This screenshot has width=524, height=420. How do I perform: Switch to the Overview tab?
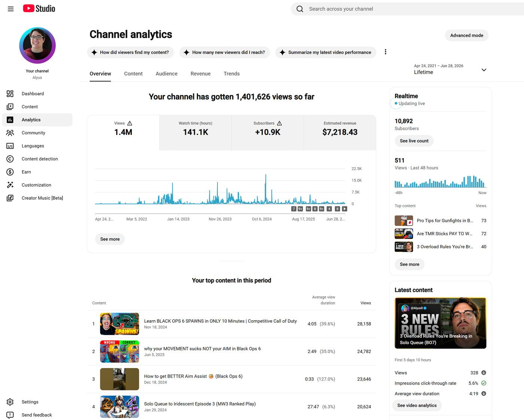click(x=100, y=74)
